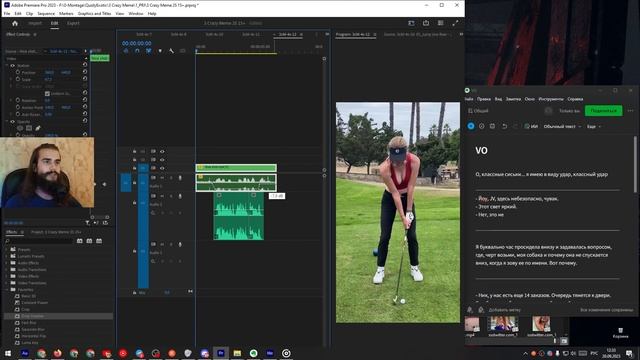
Task: Toggle Motion effect fx visibility eye
Action: [x=13, y=65]
